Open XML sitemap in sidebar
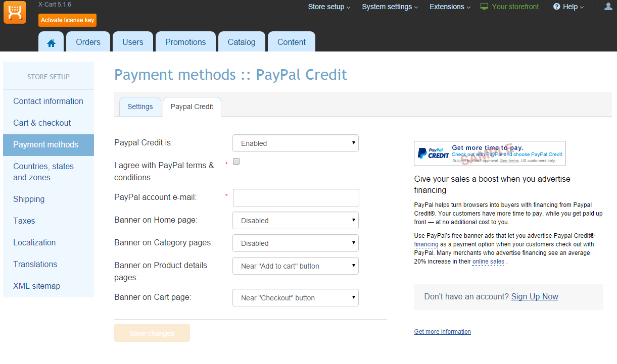The height and width of the screenshot is (364, 617). pos(49,286)
